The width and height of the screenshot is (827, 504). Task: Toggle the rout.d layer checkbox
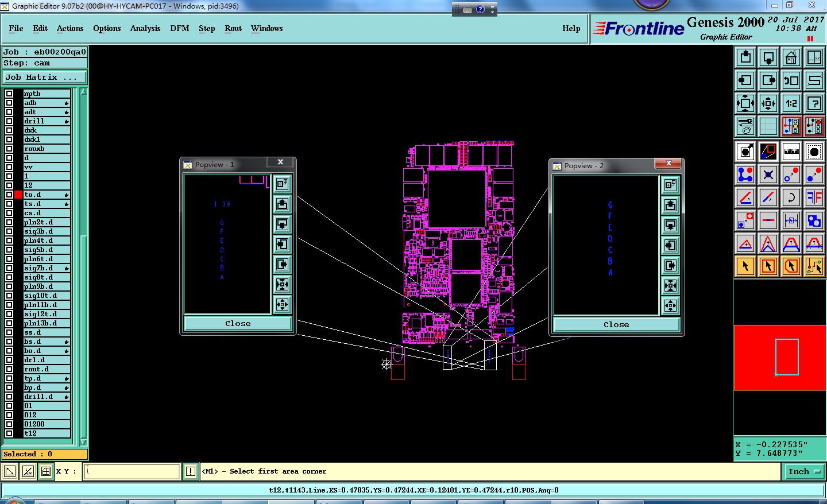(9, 369)
